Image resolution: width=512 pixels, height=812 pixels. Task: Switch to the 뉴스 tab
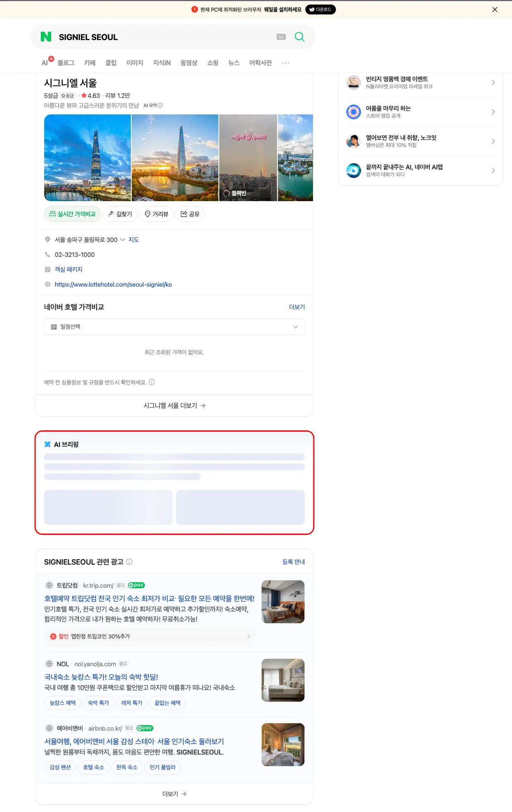234,63
